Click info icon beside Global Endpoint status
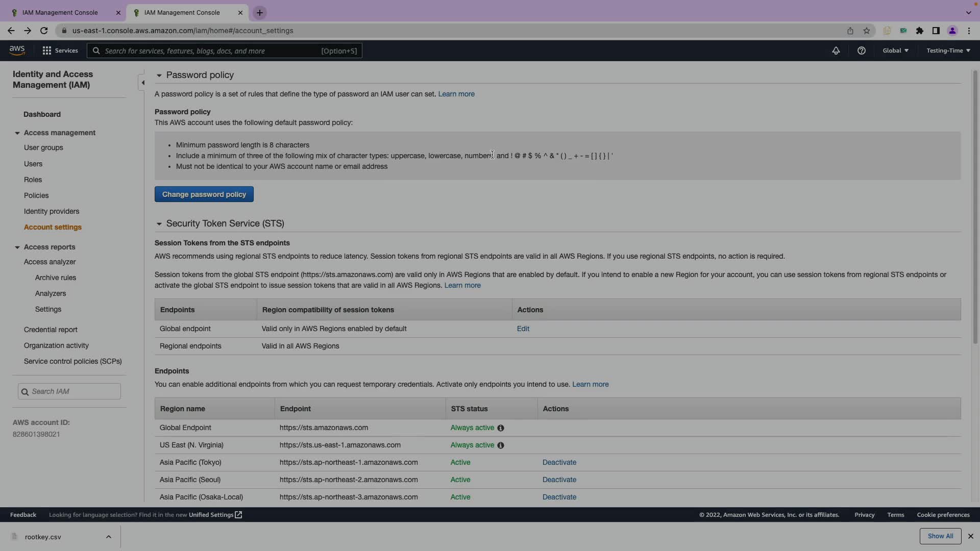Screen dimensions: 980x551 (x=501, y=428)
